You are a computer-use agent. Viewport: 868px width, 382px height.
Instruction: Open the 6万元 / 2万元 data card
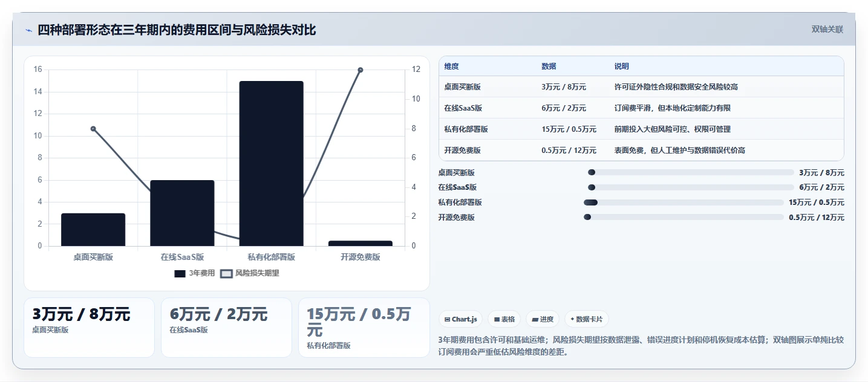click(226, 328)
